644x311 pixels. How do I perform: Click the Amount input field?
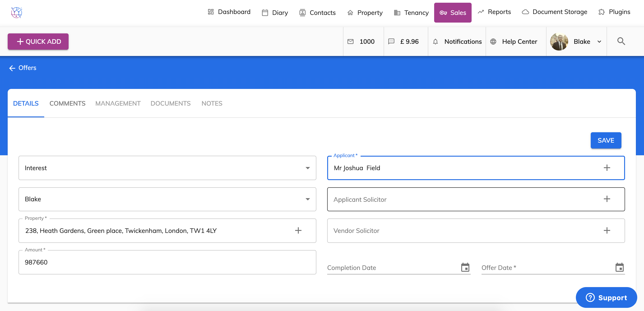click(x=167, y=262)
